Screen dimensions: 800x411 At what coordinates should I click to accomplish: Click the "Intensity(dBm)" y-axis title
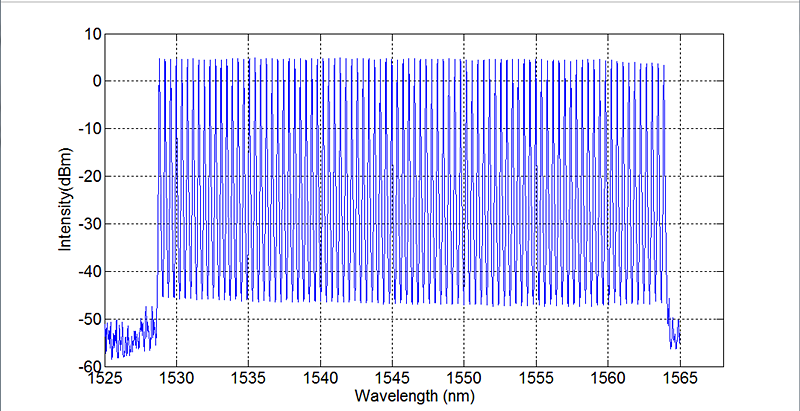click(65, 200)
